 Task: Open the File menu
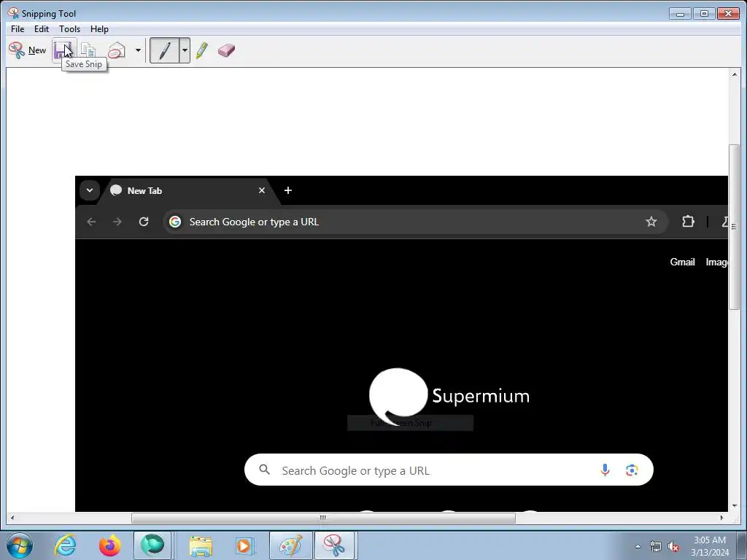[18, 29]
